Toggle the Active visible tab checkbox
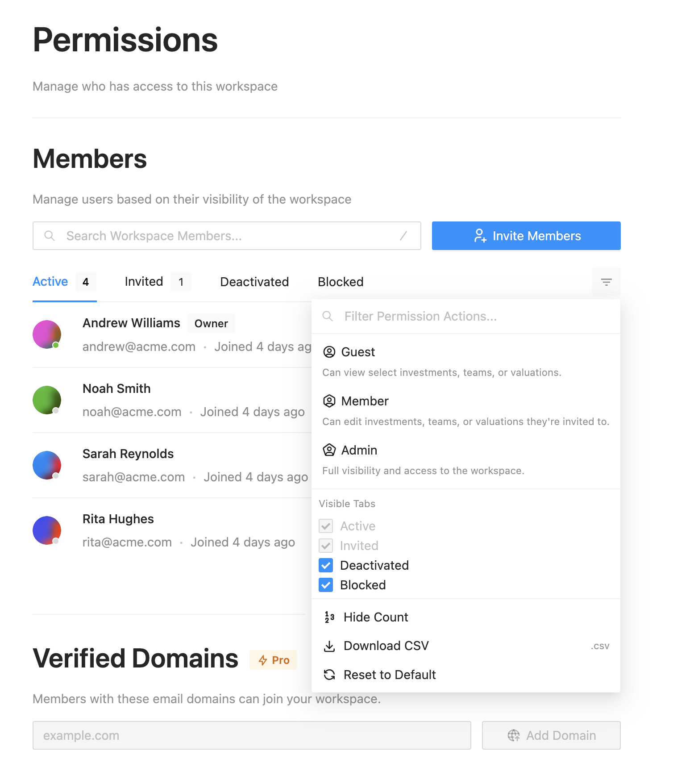The width and height of the screenshot is (673, 784). coord(326,526)
